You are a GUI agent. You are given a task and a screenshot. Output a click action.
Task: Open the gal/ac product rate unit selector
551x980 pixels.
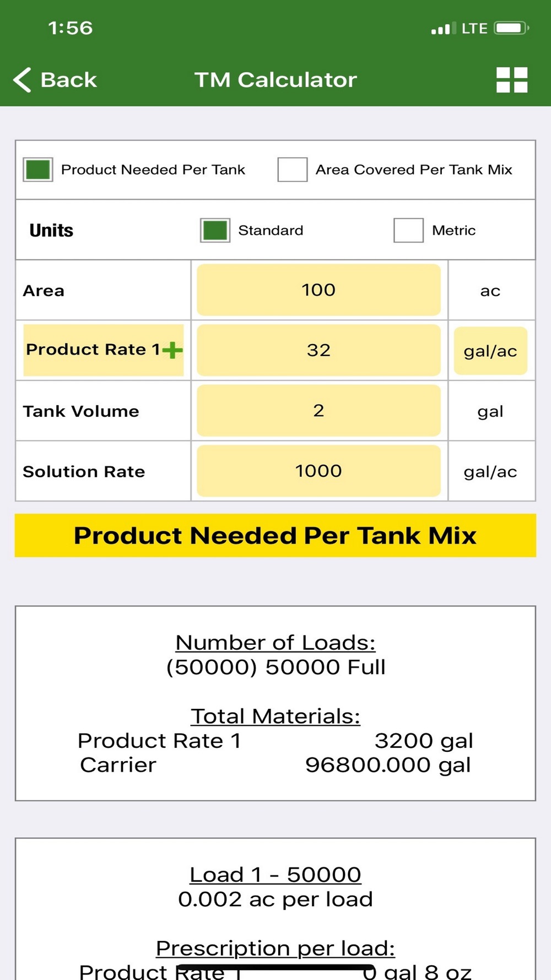tap(490, 351)
